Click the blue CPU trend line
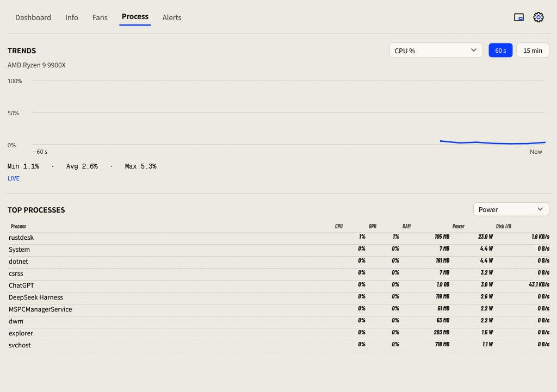Viewport: 557px width, 392px height. tap(493, 143)
